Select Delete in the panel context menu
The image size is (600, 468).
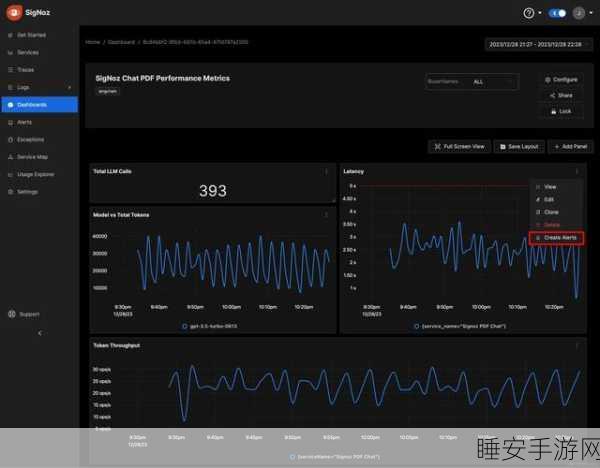coord(556,225)
